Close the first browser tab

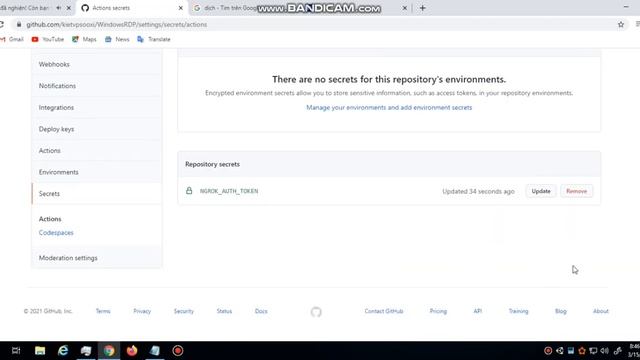tap(69, 8)
